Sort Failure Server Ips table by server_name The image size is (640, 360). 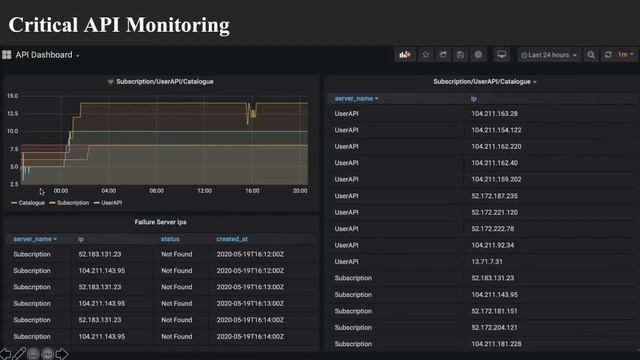(x=35, y=239)
